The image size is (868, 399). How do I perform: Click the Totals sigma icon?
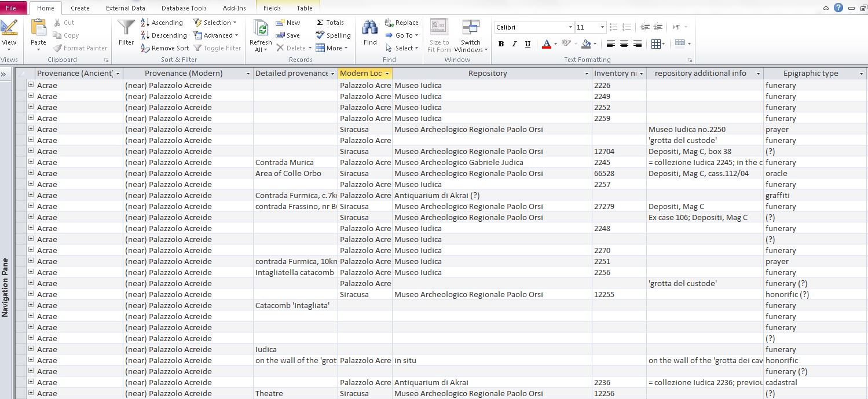click(320, 23)
